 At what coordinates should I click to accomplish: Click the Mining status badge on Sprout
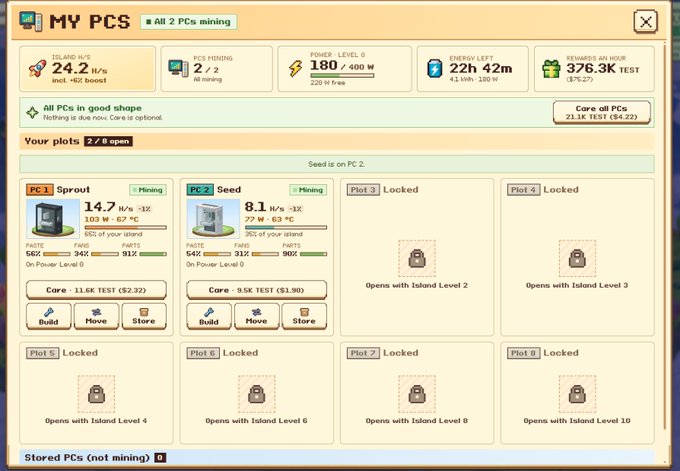(148, 190)
